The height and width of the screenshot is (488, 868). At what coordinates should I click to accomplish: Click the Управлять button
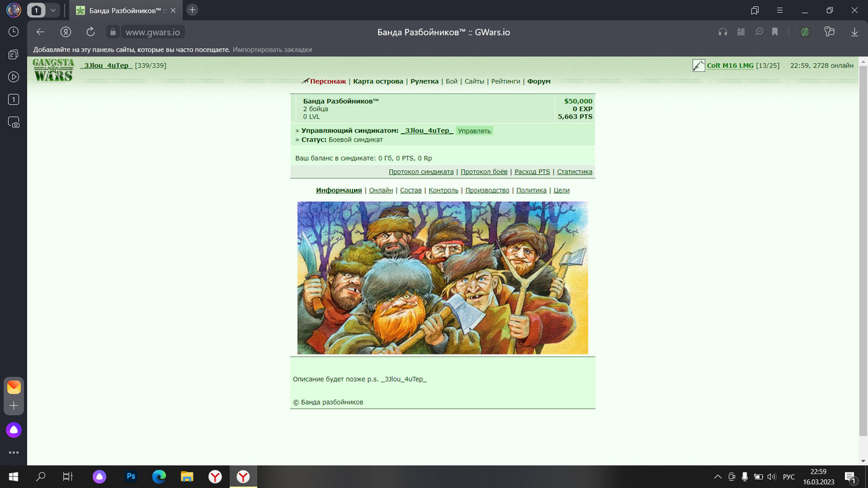474,131
